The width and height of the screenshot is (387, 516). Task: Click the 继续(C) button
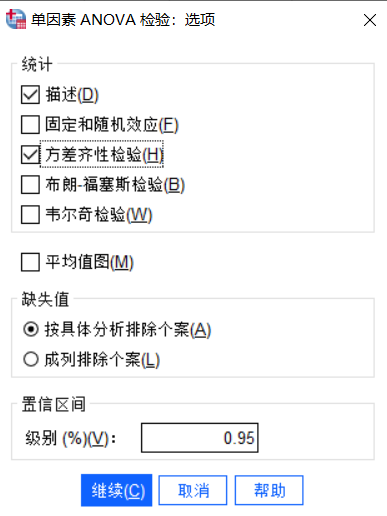[116, 490]
